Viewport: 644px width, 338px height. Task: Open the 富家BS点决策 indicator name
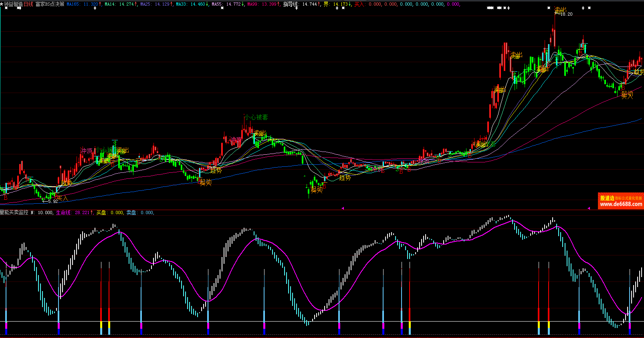click(x=50, y=4)
